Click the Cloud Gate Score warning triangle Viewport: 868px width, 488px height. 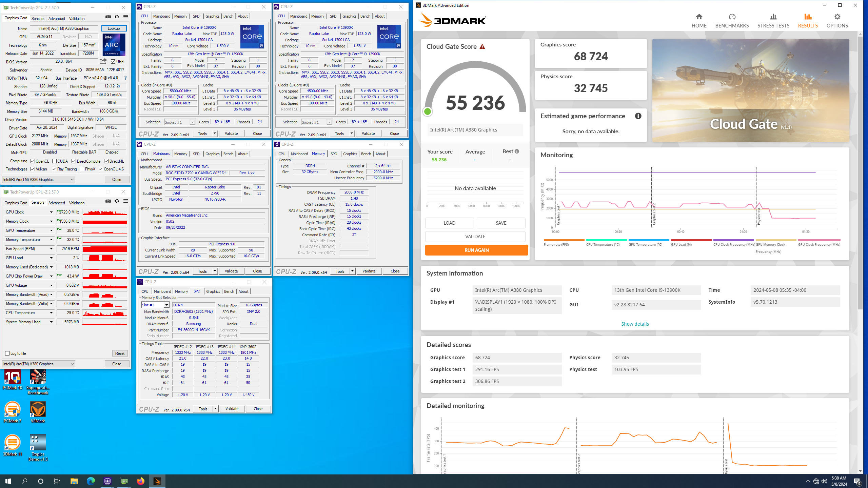[x=482, y=47]
